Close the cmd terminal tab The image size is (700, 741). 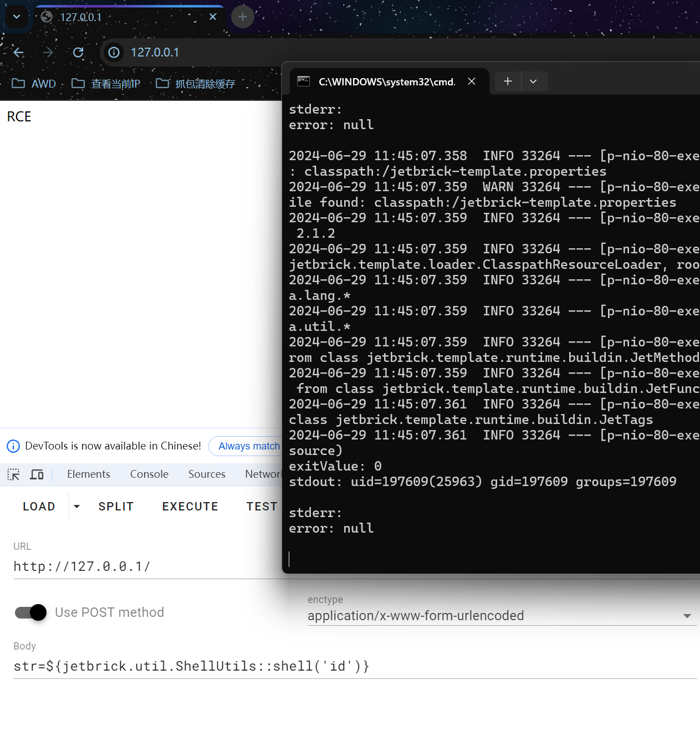click(x=472, y=81)
